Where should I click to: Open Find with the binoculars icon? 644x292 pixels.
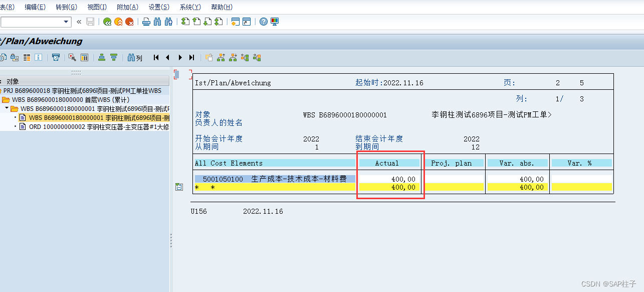coord(157,22)
